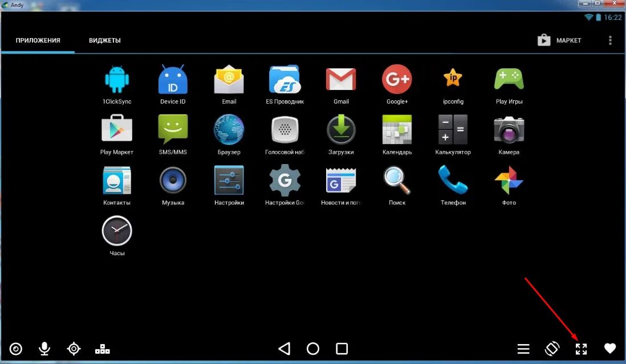This screenshot has width=626, height=364.
Task: Open the МАРКЕТ store button
Action: [x=559, y=40]
